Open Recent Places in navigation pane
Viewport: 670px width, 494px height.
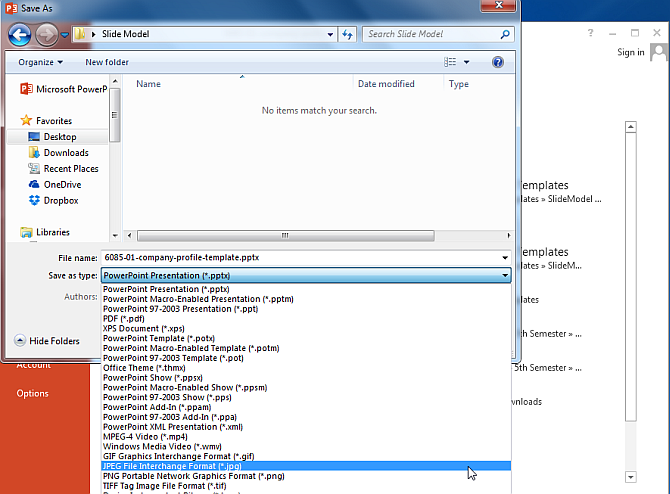63,168
